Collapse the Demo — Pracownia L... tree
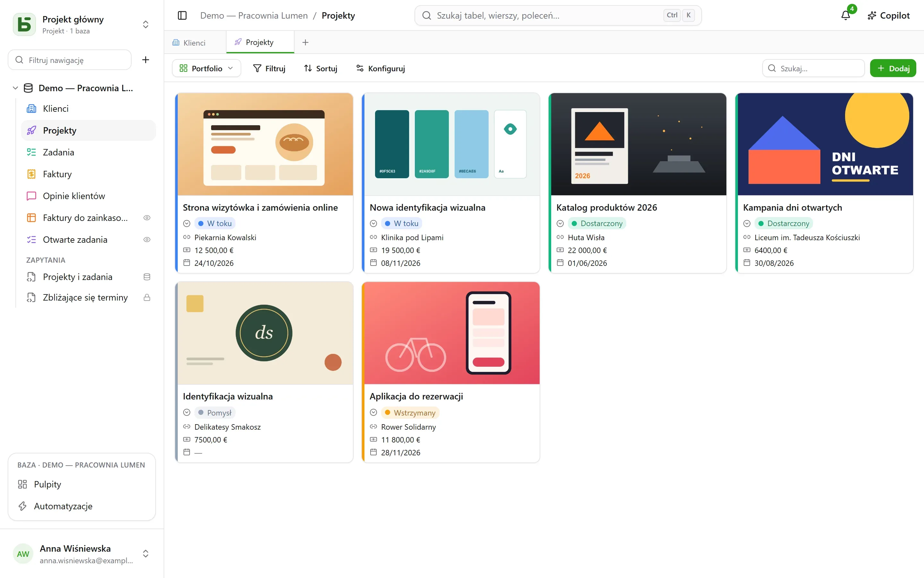The width and height of the screenshot is (924, 578). 15,88
